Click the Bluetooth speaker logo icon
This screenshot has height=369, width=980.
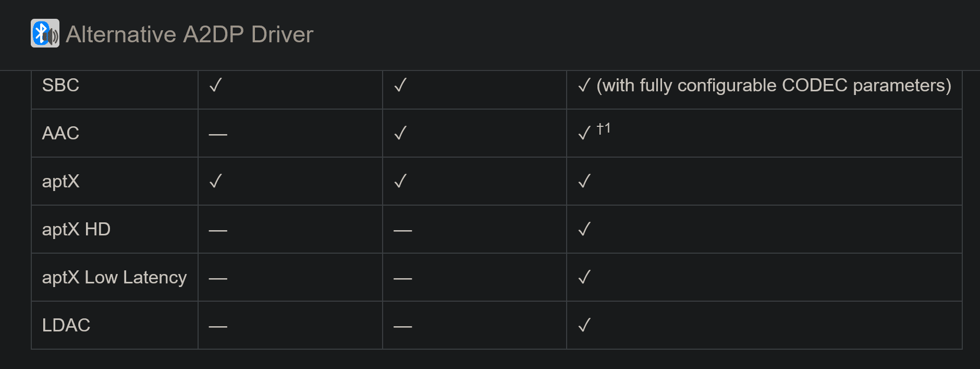pos(45,33)
